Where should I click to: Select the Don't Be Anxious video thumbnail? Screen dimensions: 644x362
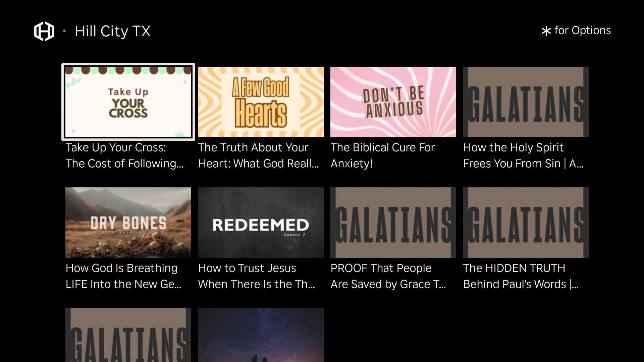point(393,102)
